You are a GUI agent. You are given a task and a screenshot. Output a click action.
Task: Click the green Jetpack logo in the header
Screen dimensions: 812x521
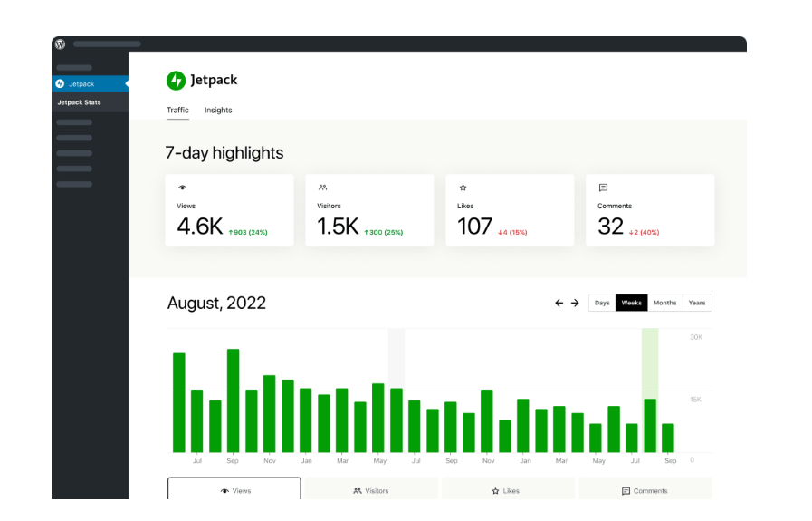pyautogui.click(x=177, y=81)
